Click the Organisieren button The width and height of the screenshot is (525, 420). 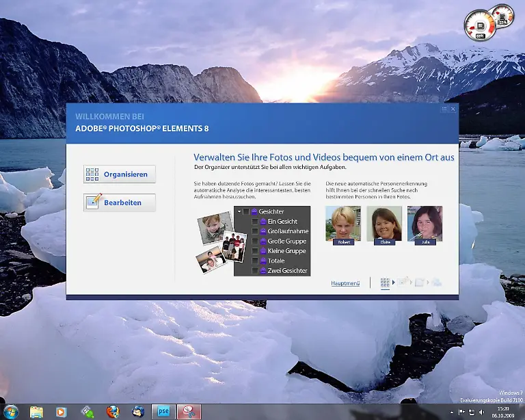[120, 174]
